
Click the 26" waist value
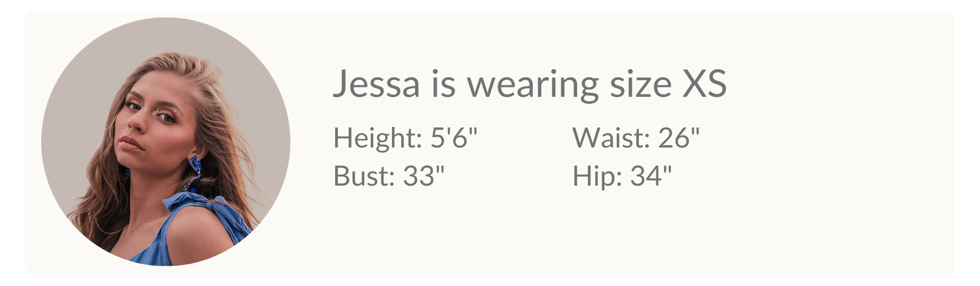[x=678, y=137]
